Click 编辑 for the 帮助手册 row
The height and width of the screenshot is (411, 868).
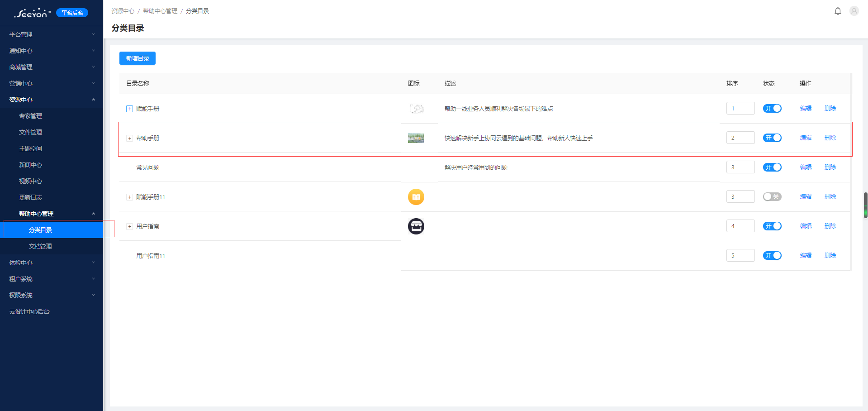[x=806, y=138]
